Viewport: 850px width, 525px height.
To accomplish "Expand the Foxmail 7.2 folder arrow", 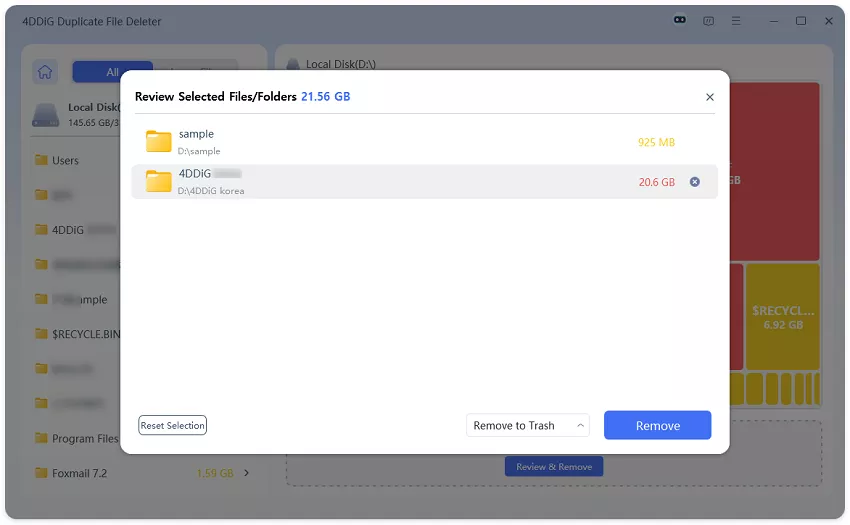I will tap(247, 473).
